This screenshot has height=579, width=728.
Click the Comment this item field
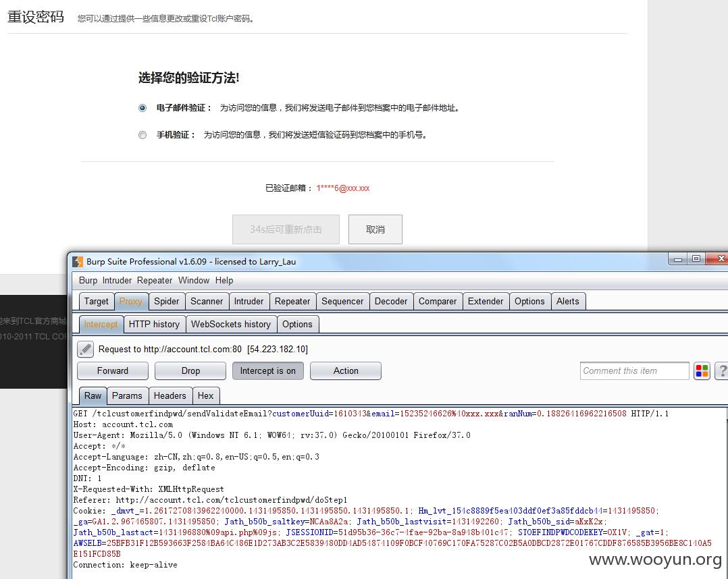point(634,370)
